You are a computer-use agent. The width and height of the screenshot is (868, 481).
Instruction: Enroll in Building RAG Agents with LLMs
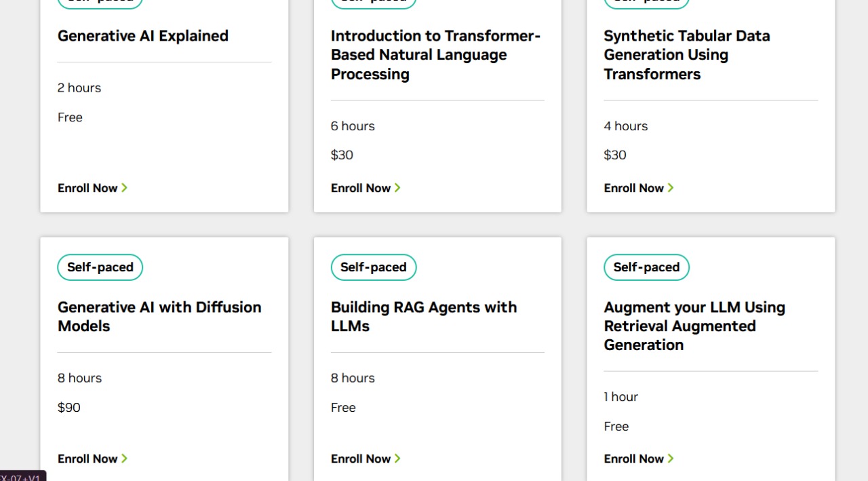(361, 459)
